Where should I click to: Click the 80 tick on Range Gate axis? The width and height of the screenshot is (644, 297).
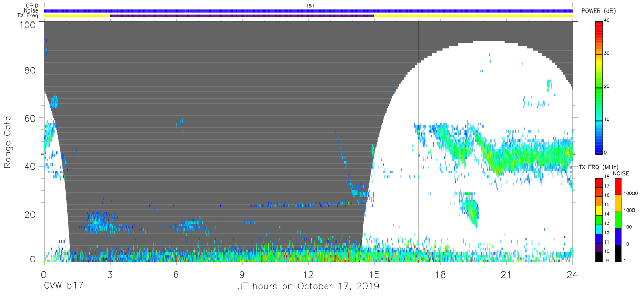(31, 70)
